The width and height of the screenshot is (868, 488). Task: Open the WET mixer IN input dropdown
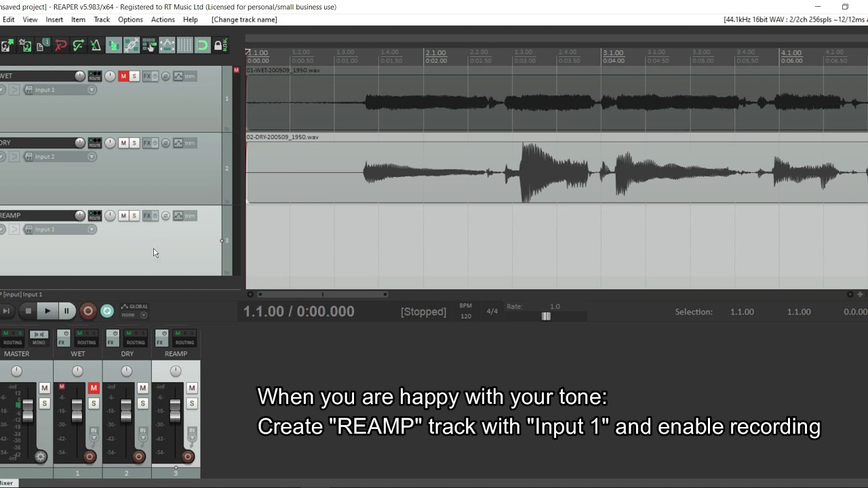click(94, 434)
